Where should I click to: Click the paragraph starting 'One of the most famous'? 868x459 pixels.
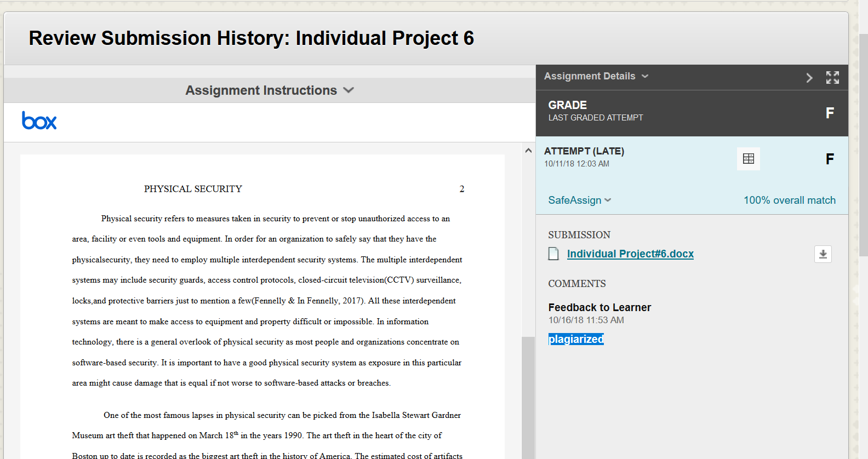point(267,435)
